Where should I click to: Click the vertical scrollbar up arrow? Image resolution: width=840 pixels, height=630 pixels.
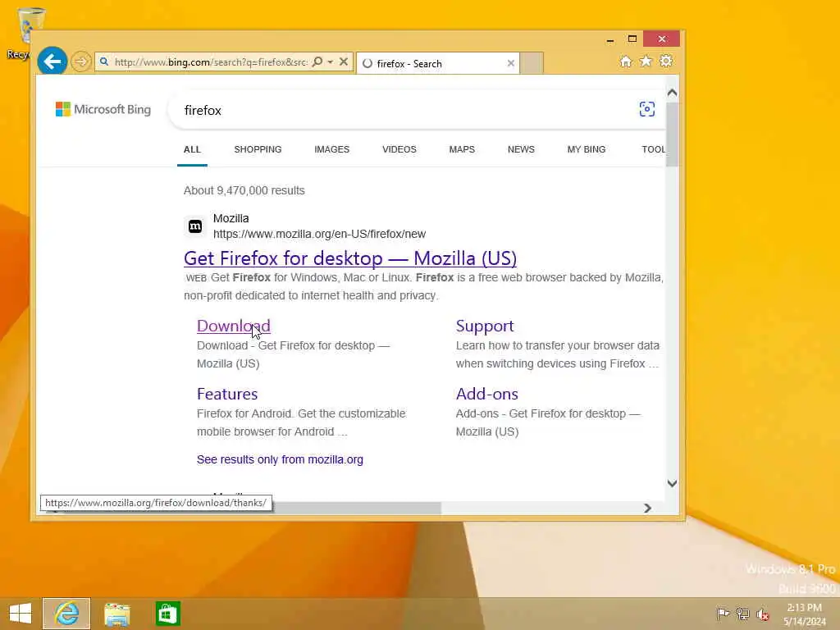pyautogui.click(x=673, y=93)
